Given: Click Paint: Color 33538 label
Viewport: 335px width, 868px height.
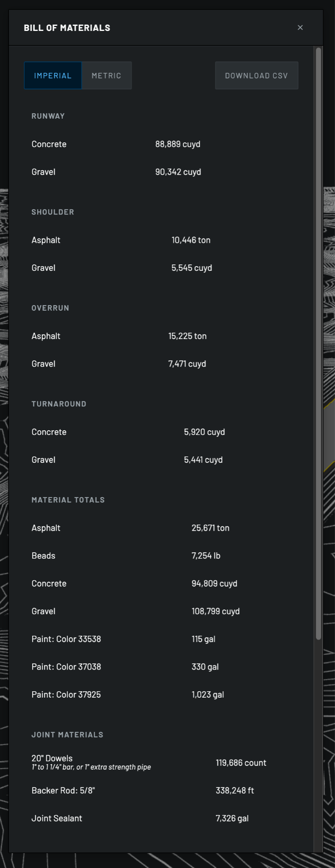Looking at the screenshot, I should coord(66,639).
